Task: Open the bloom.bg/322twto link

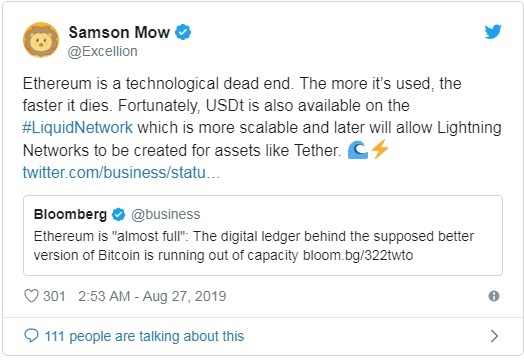Action: (358, 255)
